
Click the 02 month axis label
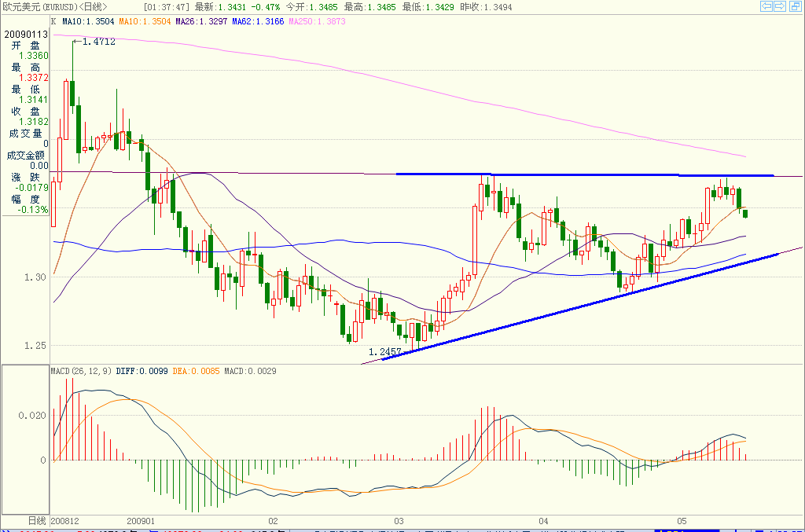point(273,521)
